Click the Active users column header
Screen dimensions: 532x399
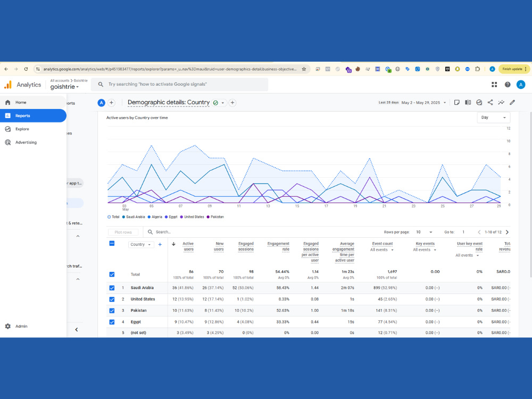pyautogui.click(x=188, y=246)
